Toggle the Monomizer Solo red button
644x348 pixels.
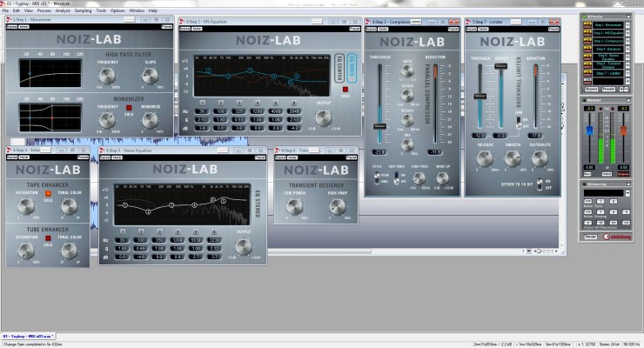[x=129, y=108]
